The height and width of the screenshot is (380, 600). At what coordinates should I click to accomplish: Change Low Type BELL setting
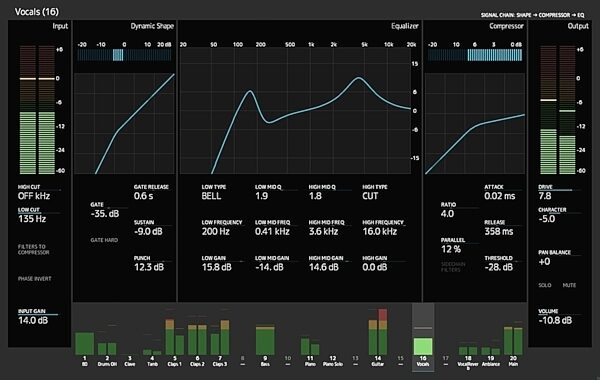pos(211,196)
